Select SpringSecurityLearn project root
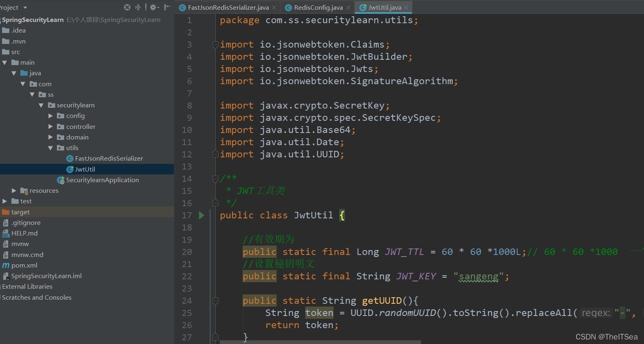 point(33,20)
